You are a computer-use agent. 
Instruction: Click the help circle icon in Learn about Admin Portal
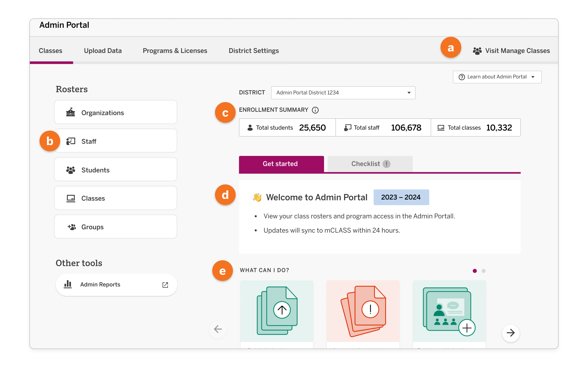coord(461,77)
